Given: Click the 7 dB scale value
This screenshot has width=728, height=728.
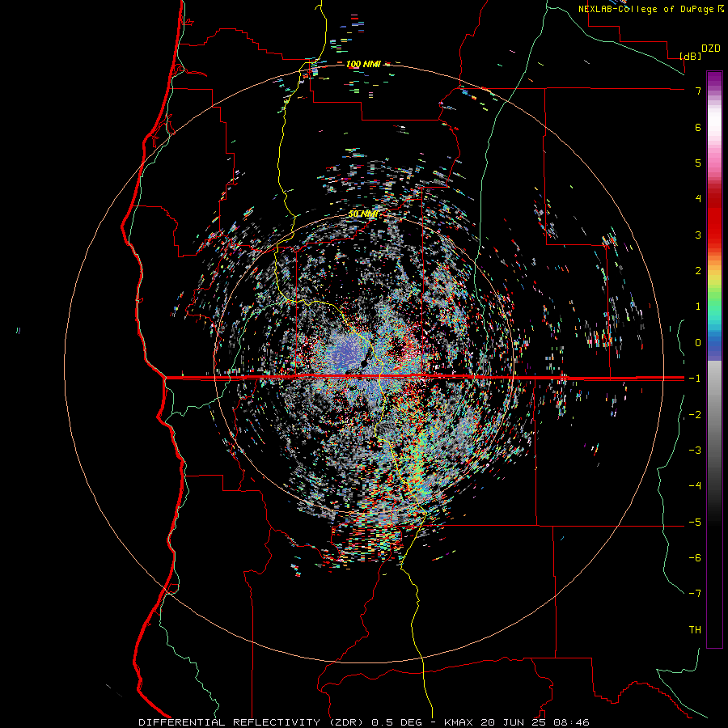Looking at the screenshot, I should point(698,91).
